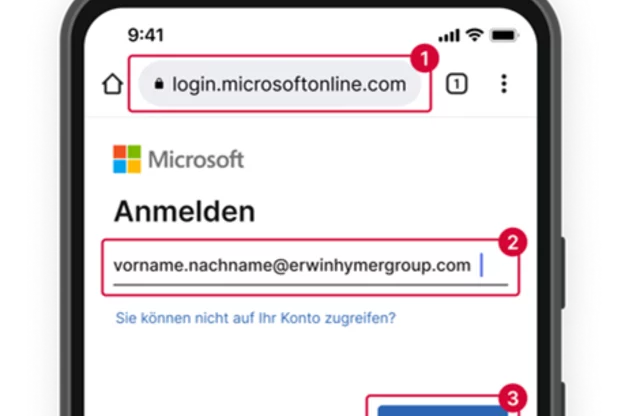625x416 pixels.
Task: Click the blue button at the bottom
Action: pyautogui.click(x=442, y=410)
